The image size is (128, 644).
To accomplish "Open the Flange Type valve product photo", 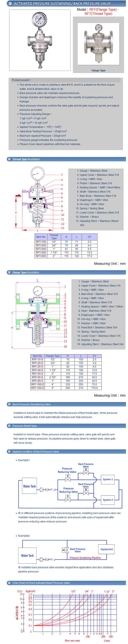I will [x=98, y=44].
